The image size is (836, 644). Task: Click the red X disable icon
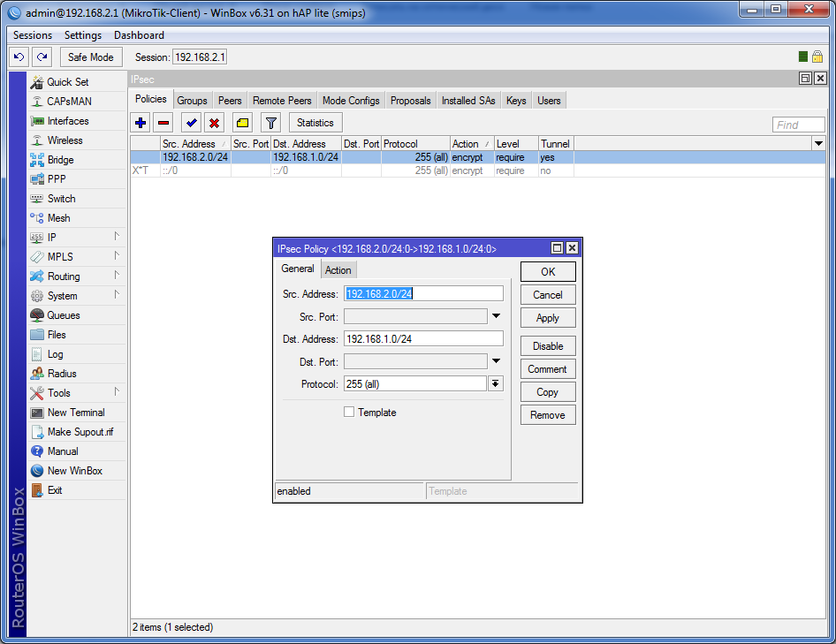pos(215,123)
